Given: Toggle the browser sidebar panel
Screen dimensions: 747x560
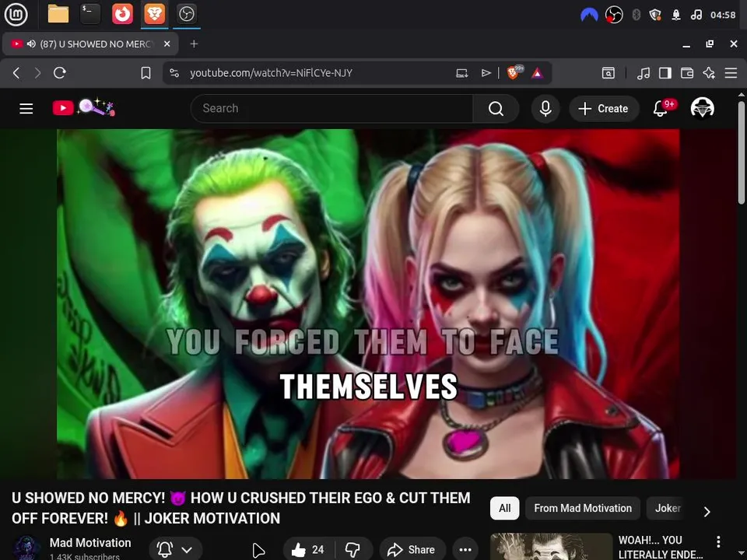Looking at the screenshot, I should click(x=665, y=73).
